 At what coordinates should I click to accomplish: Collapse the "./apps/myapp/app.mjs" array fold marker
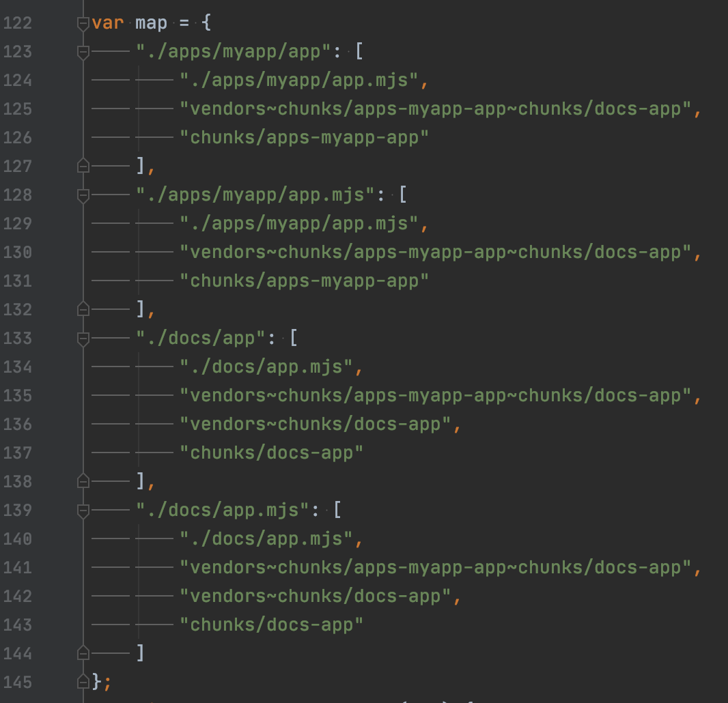click(83, 196)
